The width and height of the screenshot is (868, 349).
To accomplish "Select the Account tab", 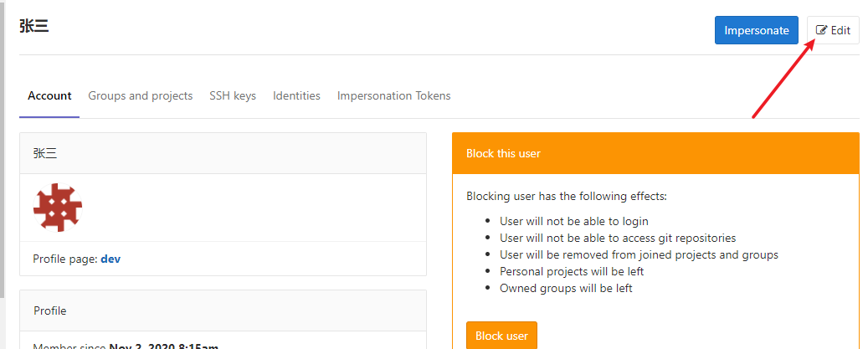I will (x=49, y=95).
